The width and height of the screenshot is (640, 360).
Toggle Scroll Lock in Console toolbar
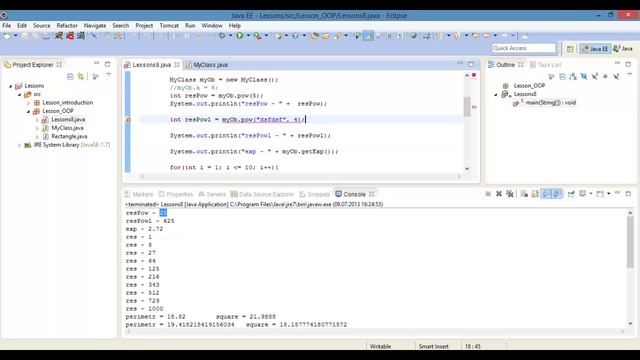coord(535,194)
